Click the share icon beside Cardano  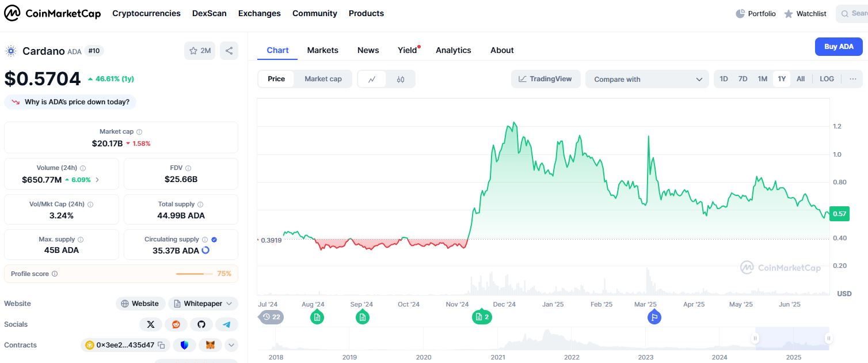point(229,51)
